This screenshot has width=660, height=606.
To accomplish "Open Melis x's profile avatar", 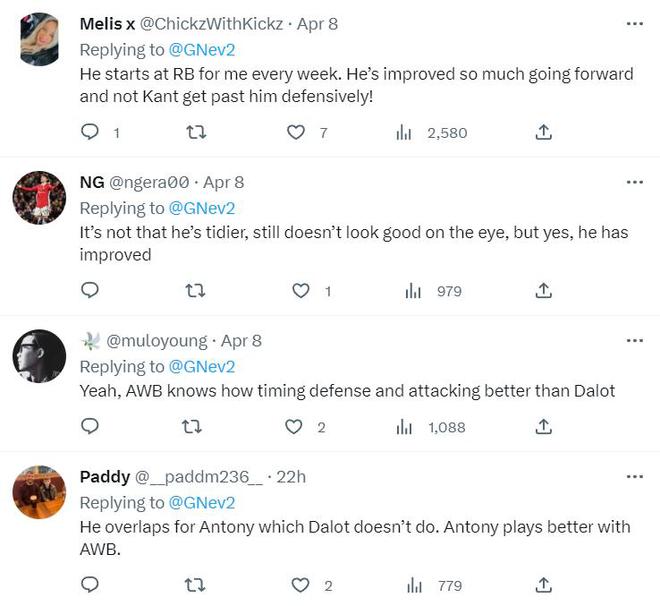I will [40, 40].
